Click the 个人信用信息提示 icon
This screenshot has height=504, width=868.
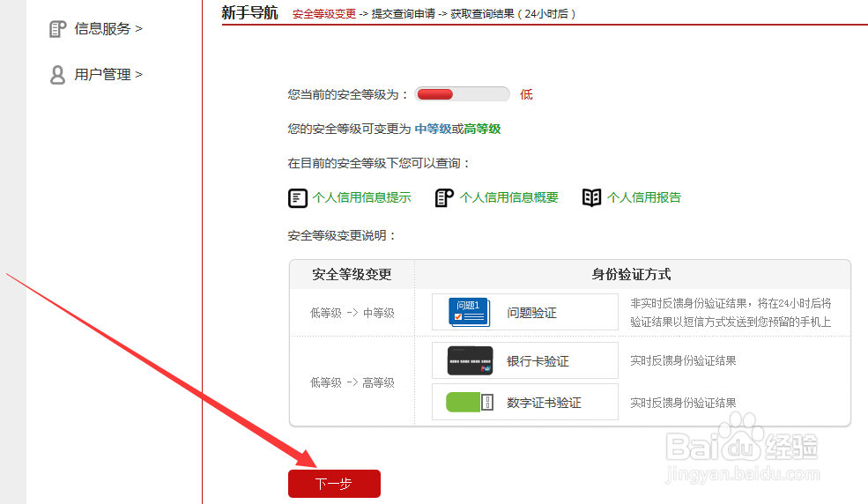297,198
